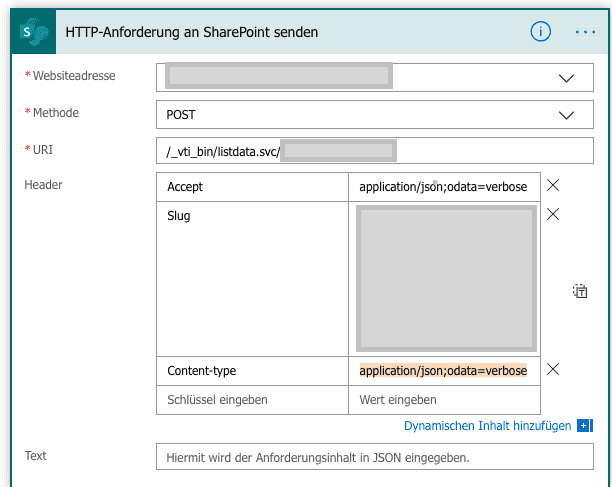Click the Dynamischen Inhalt hinzufügen link
The image size is (612, 487).
coord(487,426)
